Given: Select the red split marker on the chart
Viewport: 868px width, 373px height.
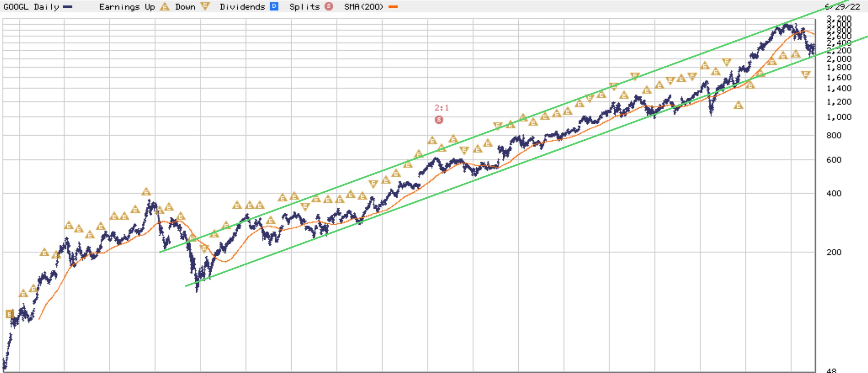Looking at the screenshot, I should [439, 120].
